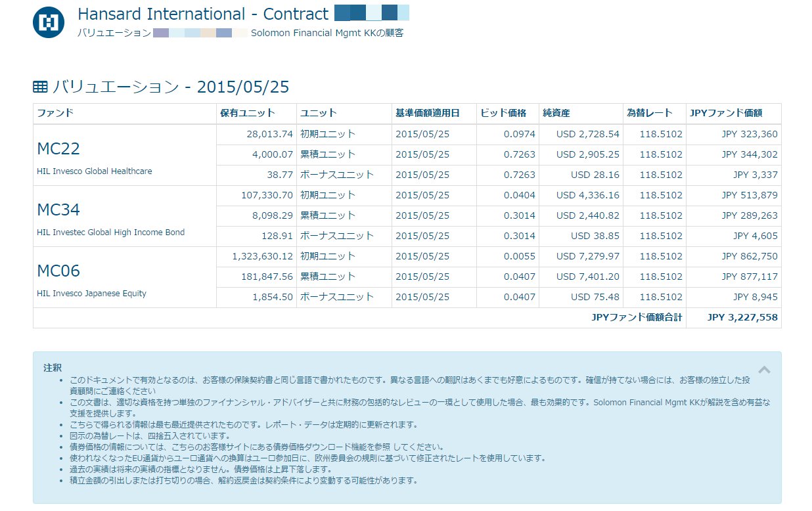The image size is (812, 511).
Task: Click Solomon Financial Mgmt KKの顧客 subtitle text
Action: click(x=327, y=33)
